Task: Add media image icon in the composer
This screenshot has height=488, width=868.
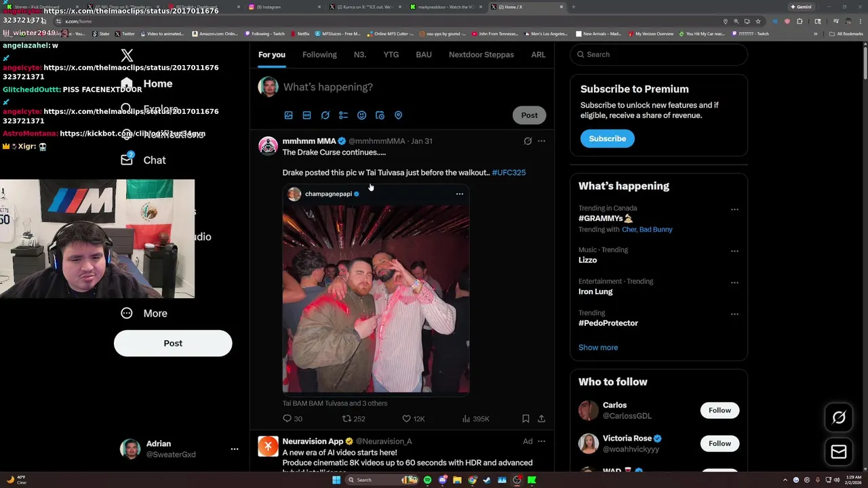Action: [288, 115]
